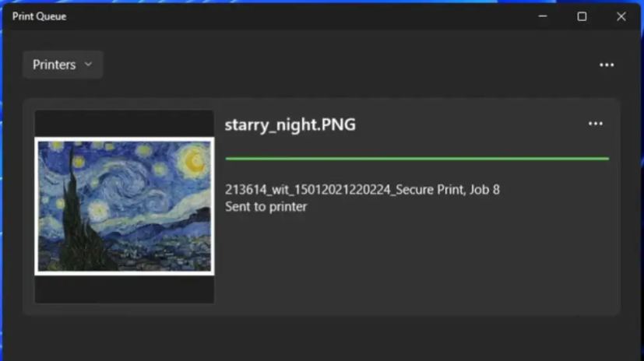Close the Print Queue window
The image size is (644, 361).
[621, 16]
